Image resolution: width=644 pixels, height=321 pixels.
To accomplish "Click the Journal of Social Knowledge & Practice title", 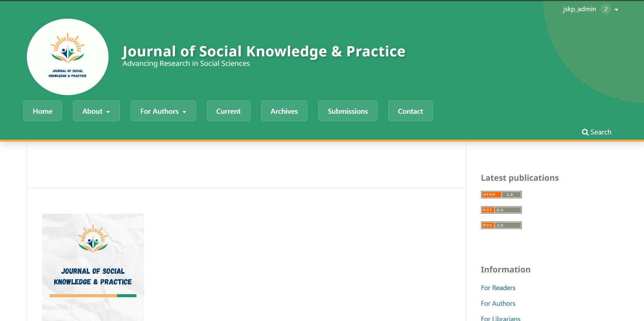I will [264, 51].
